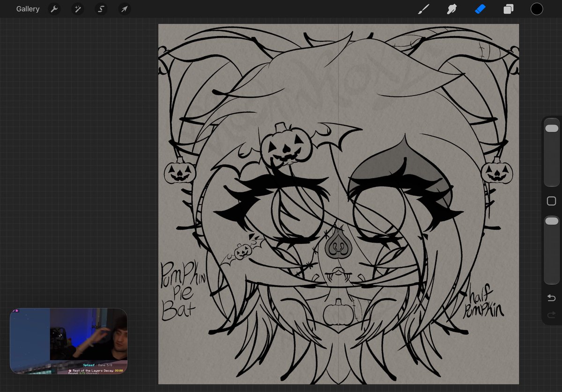562x392 pixels.
Task: Activate the Transform arrow tool
Action: pyautogui.click(x=124, y=9)
